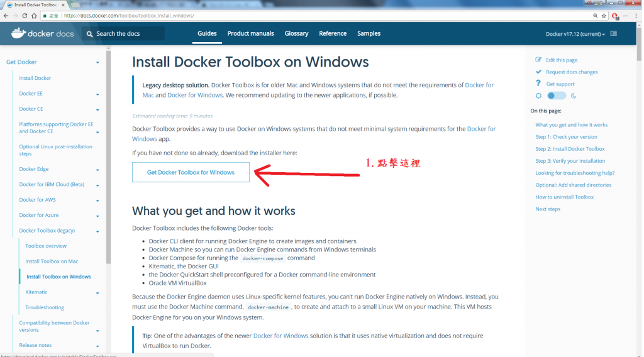Open the Product manuals tab
The image size is (644, 357).
pyautogui.click(x=250, y=34)
